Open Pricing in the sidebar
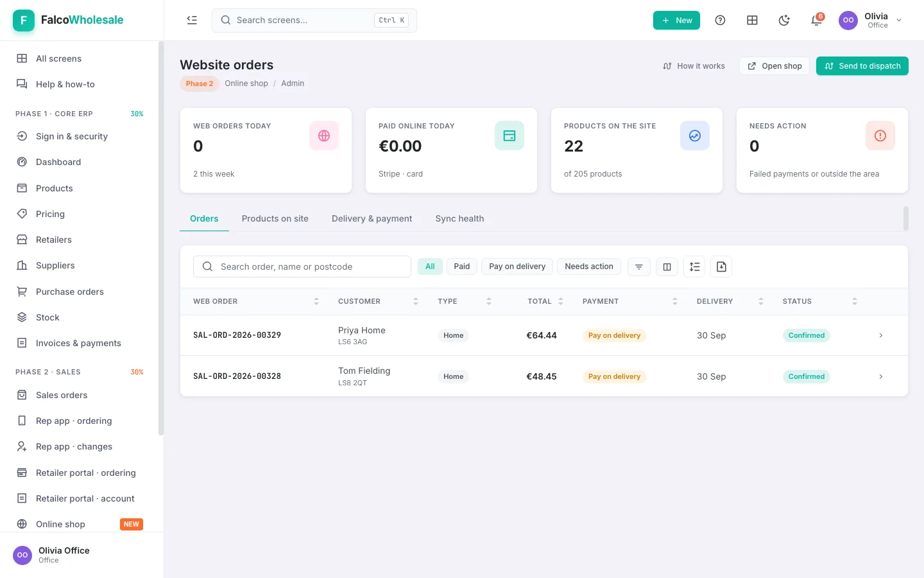Screen dimensions: 924x578 80,214
